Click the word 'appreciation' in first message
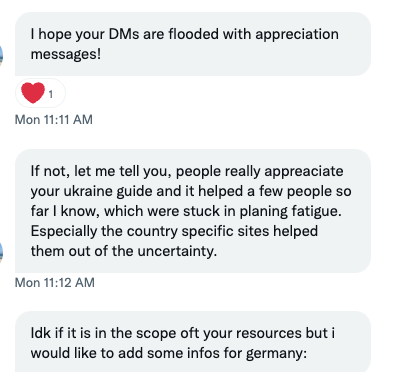Viewport: 407px width, 372px height. pyautogui.click(x=297, y=34)
